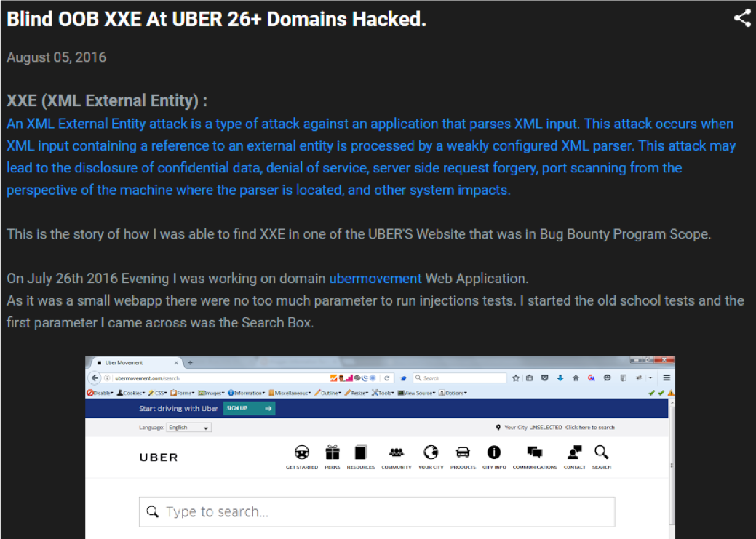Open the Images dropdown in the Web Developer toolbar
This screenshot has height=539, width=756.
[x=211, y=393]
